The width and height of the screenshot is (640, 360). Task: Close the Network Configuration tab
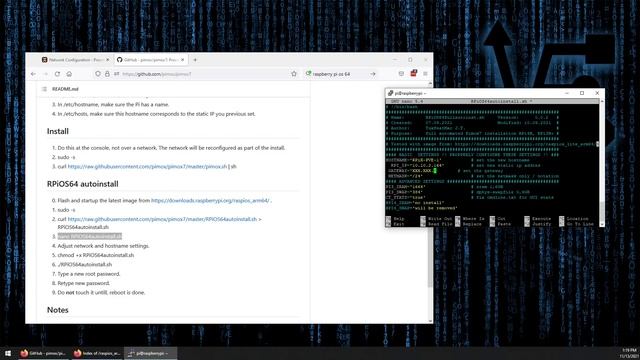[x=108, y=60]
